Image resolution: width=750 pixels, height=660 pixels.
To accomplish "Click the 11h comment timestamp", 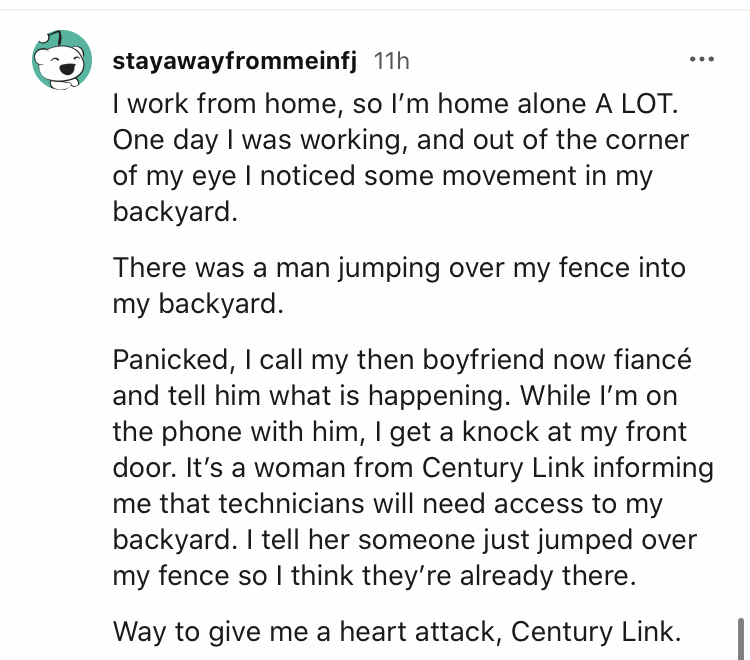I will pyautogui.click(x=391, y=62).
